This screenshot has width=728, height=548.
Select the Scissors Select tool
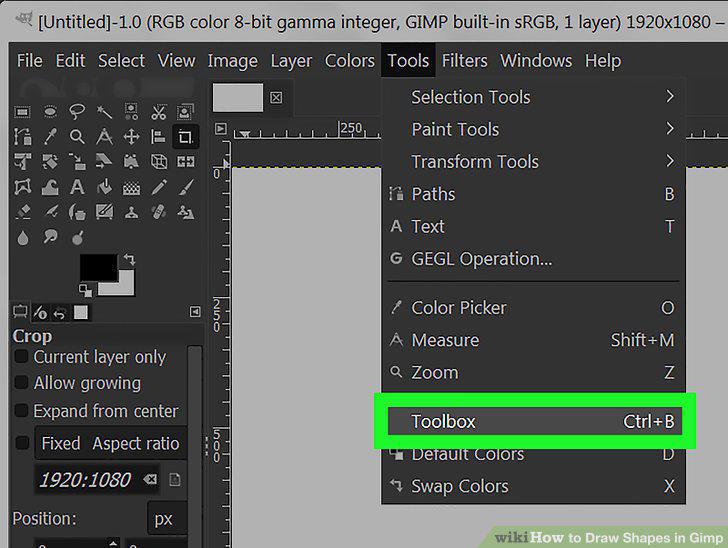(159, 112)
